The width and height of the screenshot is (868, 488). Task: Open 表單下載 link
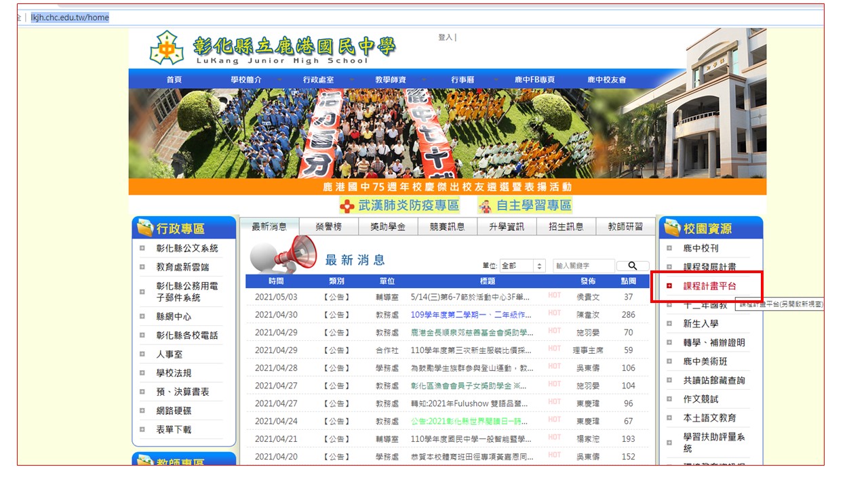[174, 430]
